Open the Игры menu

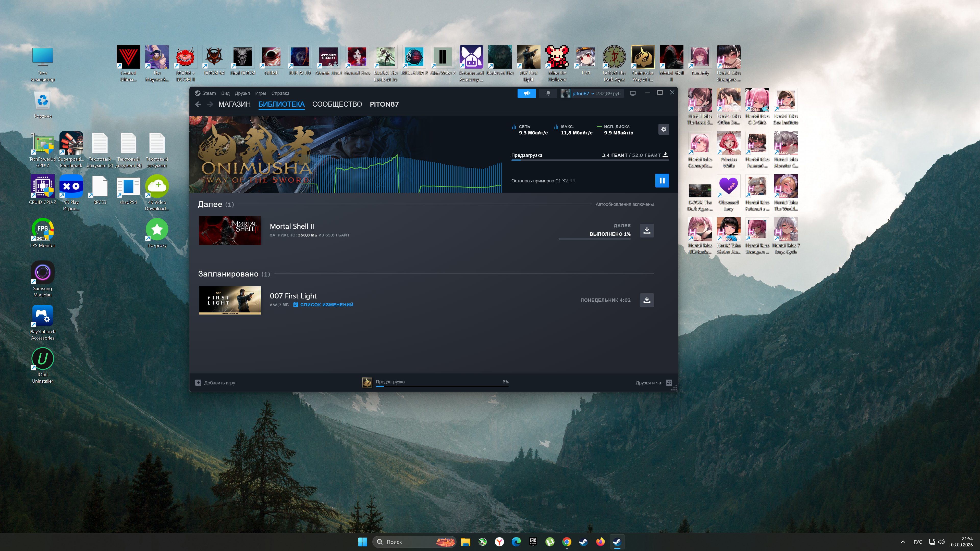click(261, 93)
